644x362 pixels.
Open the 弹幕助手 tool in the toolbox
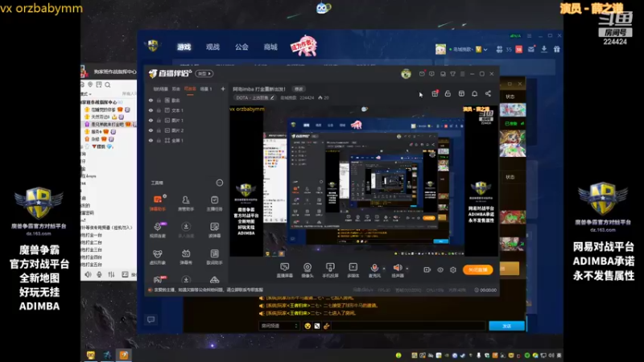pyautogui.click(x=157, y=203)
